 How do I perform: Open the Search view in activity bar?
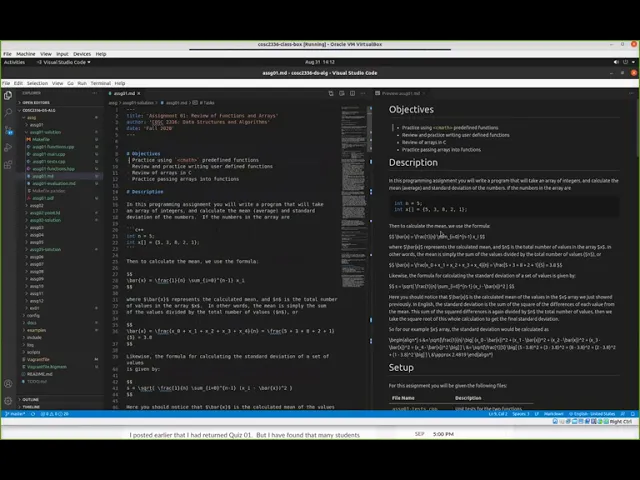[x=8, y=113]
